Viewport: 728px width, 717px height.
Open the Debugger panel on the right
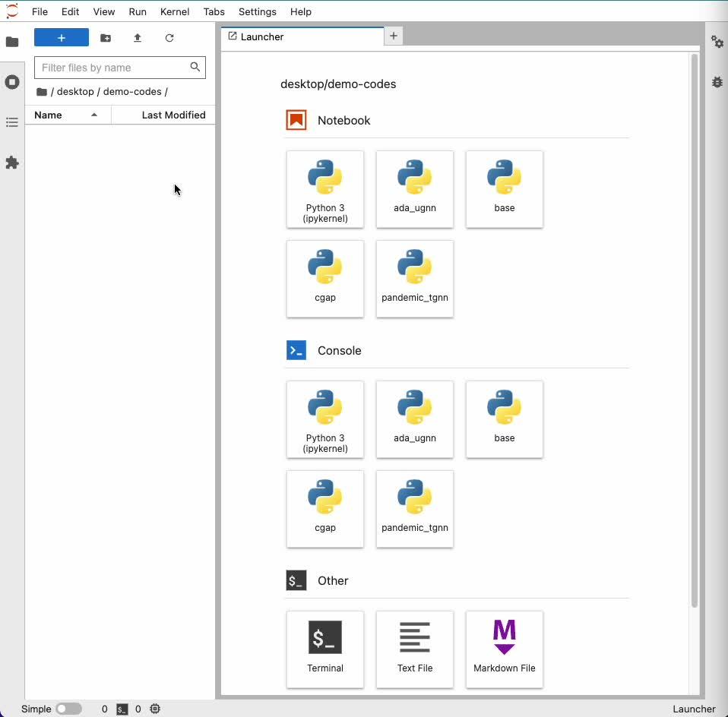tap(717, 82)
